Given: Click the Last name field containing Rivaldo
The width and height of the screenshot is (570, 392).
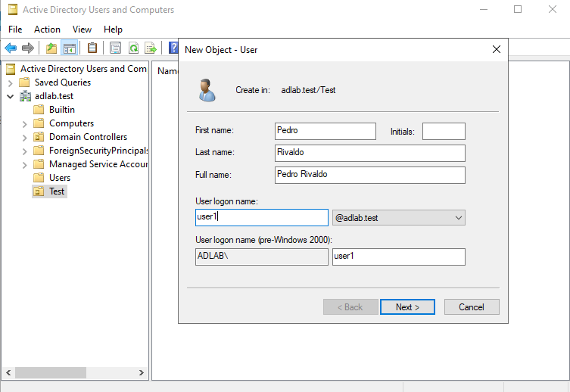Looking at the screenshot, I should coord(369,153).
